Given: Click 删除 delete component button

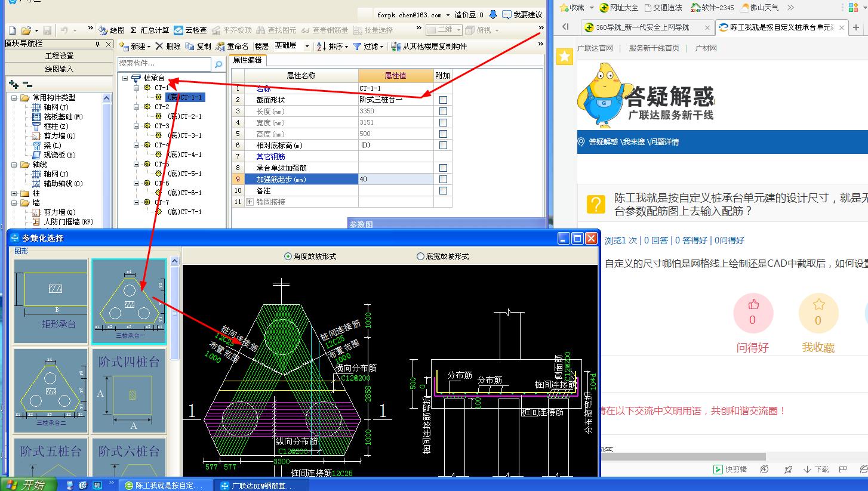Looking at the screenshot, I should pos(168,46).
